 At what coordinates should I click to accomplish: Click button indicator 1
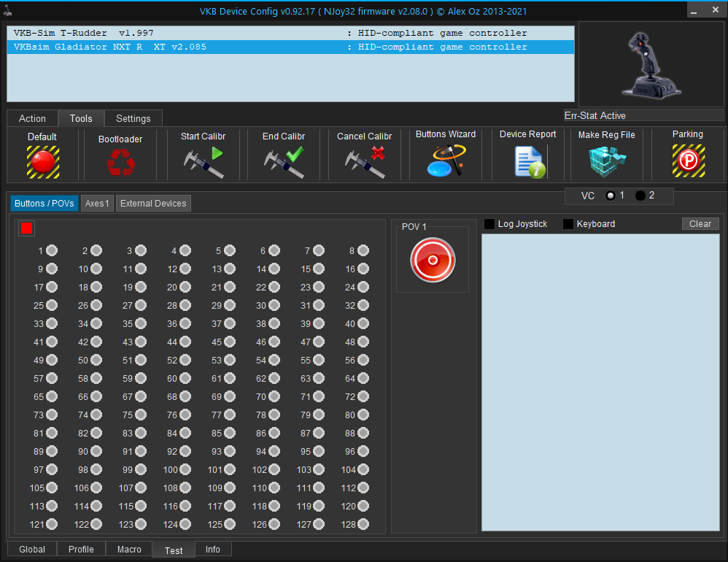click(52, 251)
